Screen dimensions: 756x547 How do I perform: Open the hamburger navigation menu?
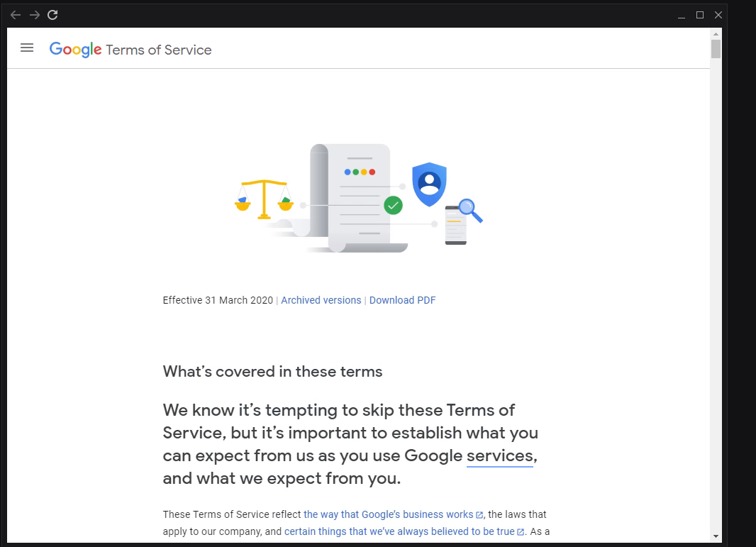27,48
